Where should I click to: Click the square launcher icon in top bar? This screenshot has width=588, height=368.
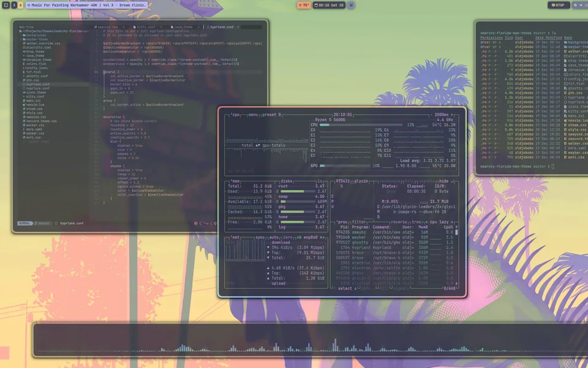[6, 6]
